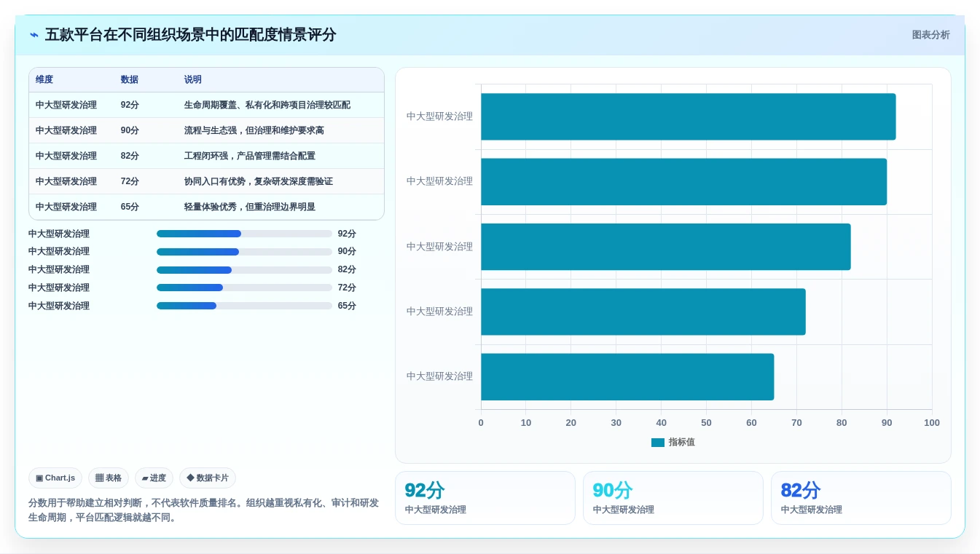Click the 图表分析 label in header
Viewport: 980px width, 554px height.
(x=930, y=35)
